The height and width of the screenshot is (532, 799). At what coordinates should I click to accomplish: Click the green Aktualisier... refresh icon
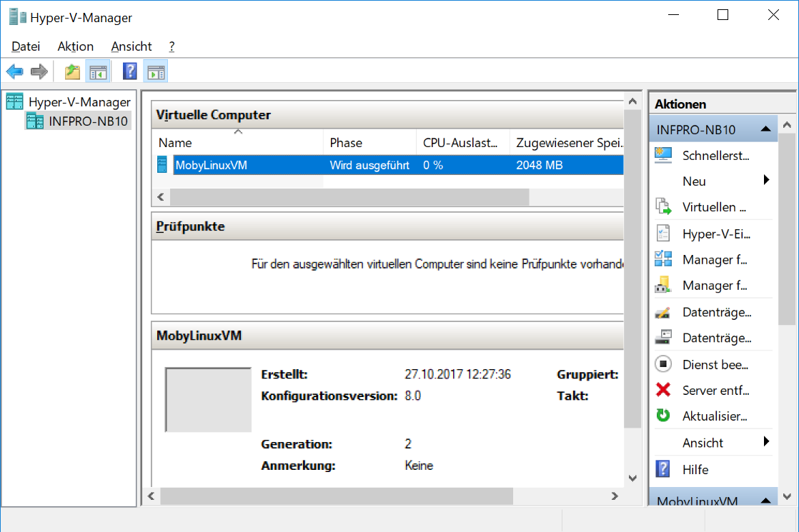coord(663,416)
